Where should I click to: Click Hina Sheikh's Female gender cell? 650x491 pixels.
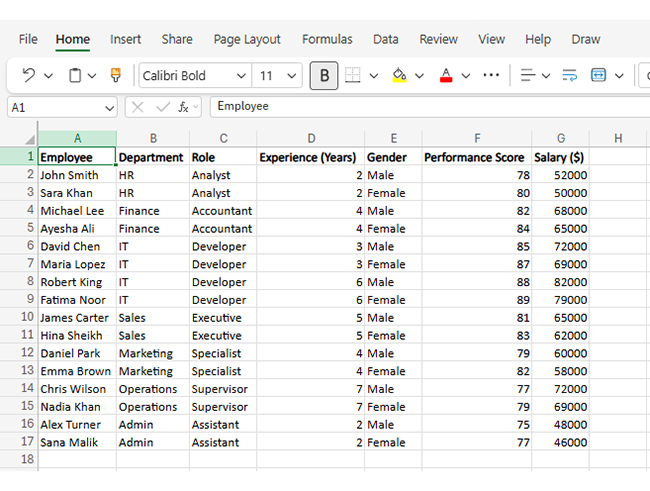393,336
